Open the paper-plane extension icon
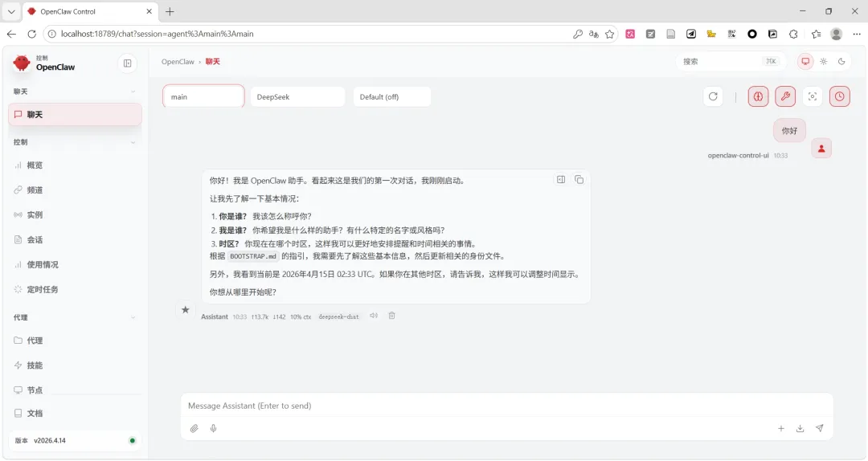The width and height of the screenshot is (868, 461). tap(691, 34)
